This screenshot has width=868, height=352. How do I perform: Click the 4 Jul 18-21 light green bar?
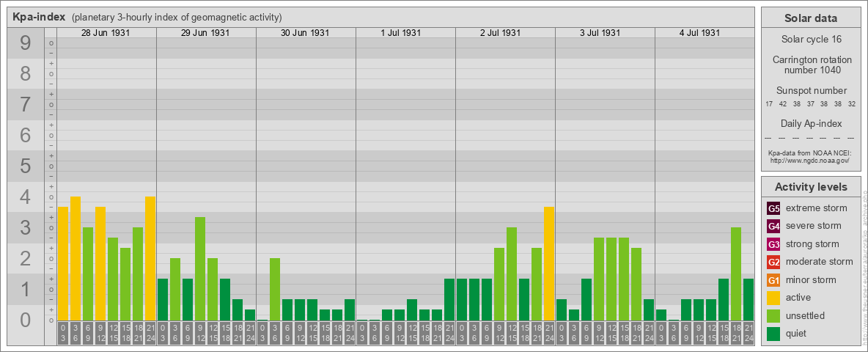736,274
